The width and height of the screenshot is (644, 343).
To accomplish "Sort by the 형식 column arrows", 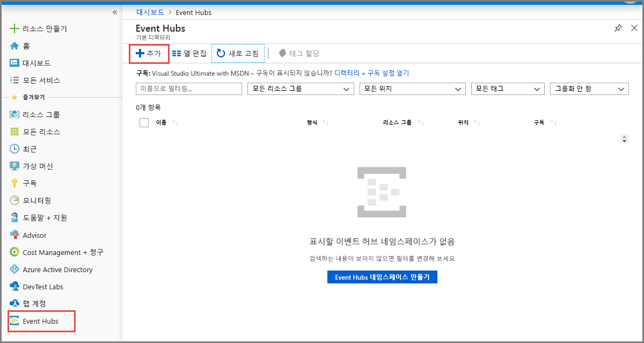I will 326,122.
